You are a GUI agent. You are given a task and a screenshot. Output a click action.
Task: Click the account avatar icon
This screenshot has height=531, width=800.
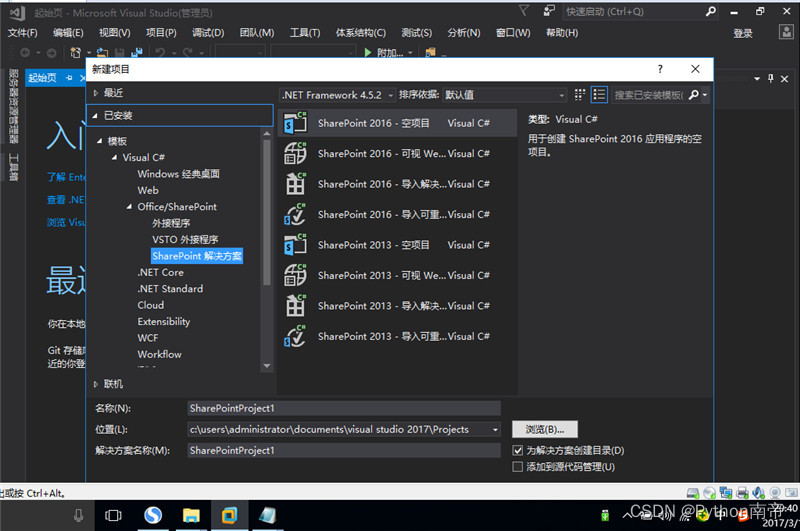point(786,32)
